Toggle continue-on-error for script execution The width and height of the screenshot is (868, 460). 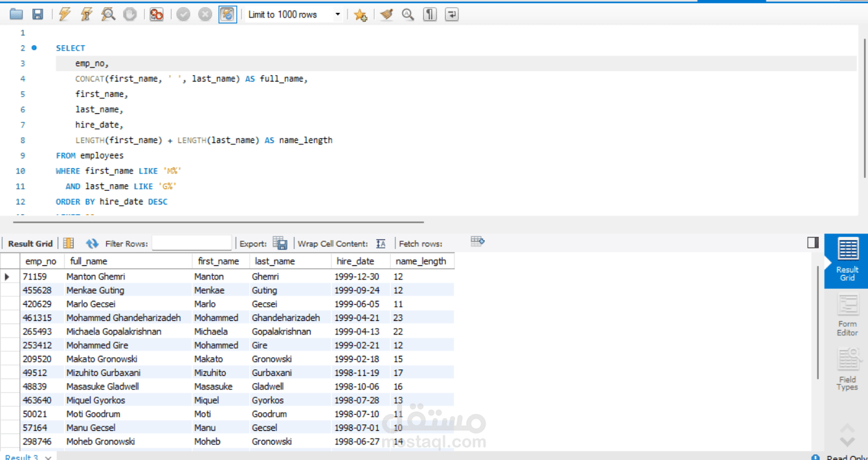pyautogui.click(x=157, y=14)
